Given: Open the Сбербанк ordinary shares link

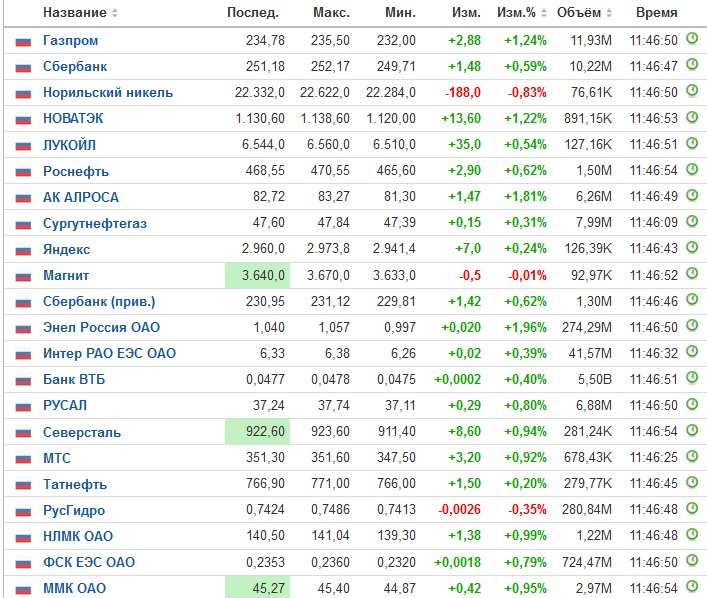Looking at the screenshot, I should click(75, 67).
